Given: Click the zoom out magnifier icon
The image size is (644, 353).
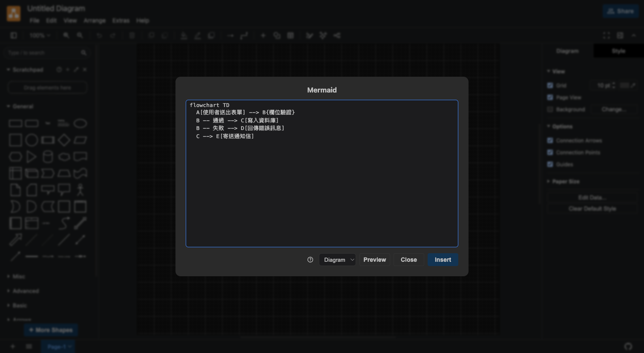Looking at the screenshot, I should click(x=80, y=35).
